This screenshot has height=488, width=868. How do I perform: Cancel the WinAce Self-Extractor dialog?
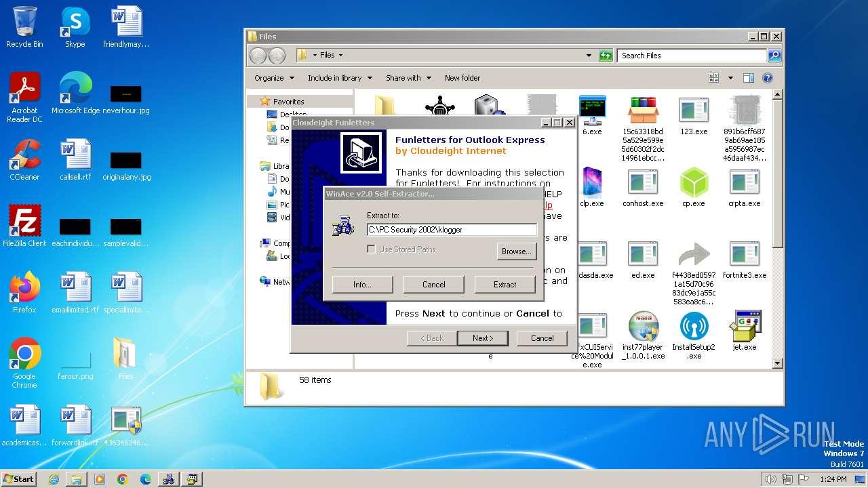433,285
